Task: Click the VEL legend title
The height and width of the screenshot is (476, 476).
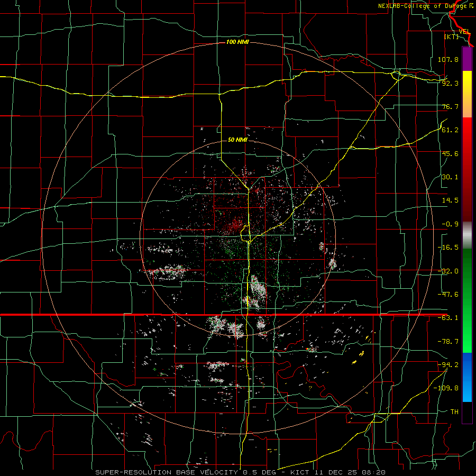Action: pos(464,32)
